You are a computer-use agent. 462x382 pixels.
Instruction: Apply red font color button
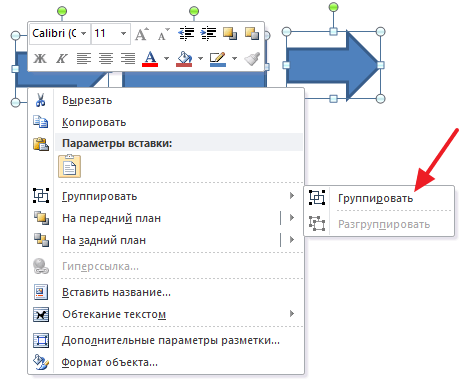pyautogui.click(x=150, y=59)
